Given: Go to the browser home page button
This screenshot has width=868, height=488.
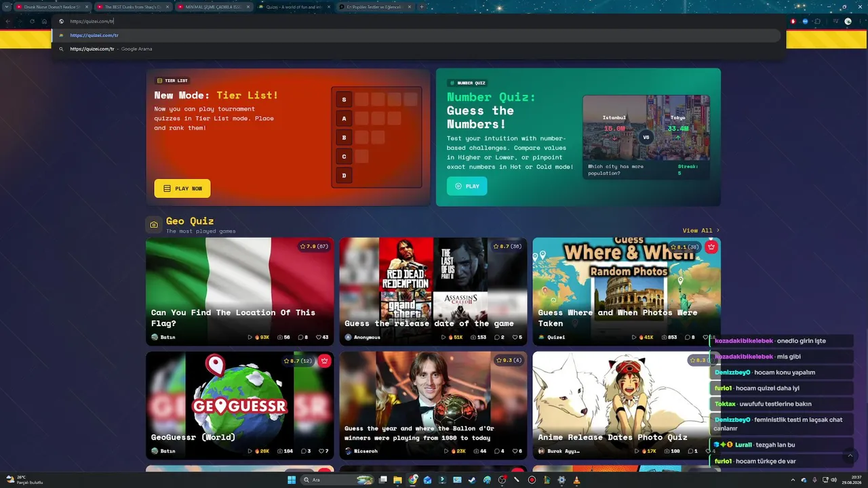Looking at the screenshot, I should [44, 21].
